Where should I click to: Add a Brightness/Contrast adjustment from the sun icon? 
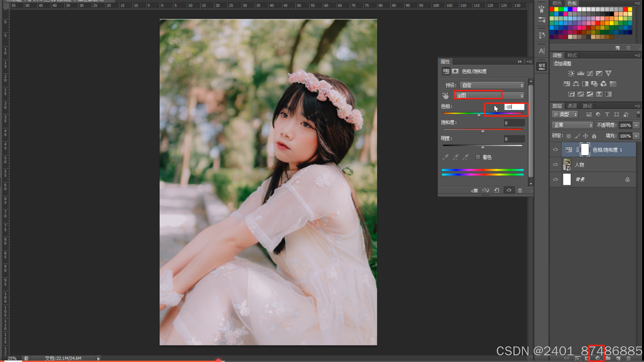tap(571, 73)
